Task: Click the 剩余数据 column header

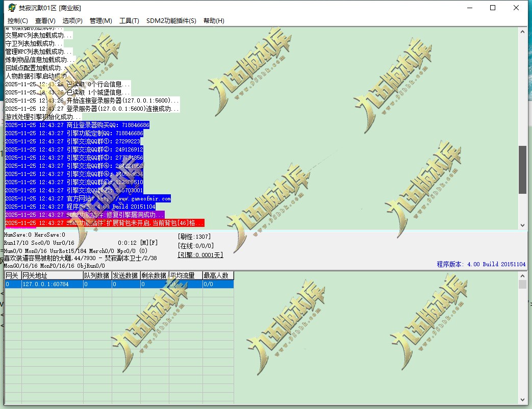Action: point(155,275)
